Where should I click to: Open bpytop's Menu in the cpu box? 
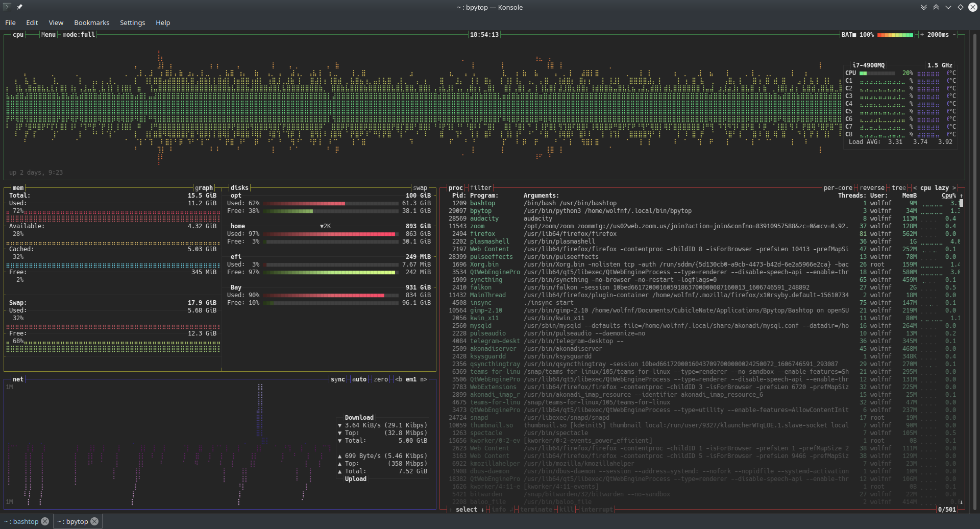pos(48,35)
